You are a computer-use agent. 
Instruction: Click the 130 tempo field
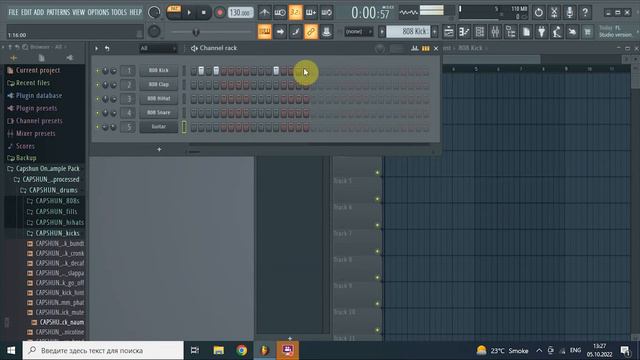240,13
